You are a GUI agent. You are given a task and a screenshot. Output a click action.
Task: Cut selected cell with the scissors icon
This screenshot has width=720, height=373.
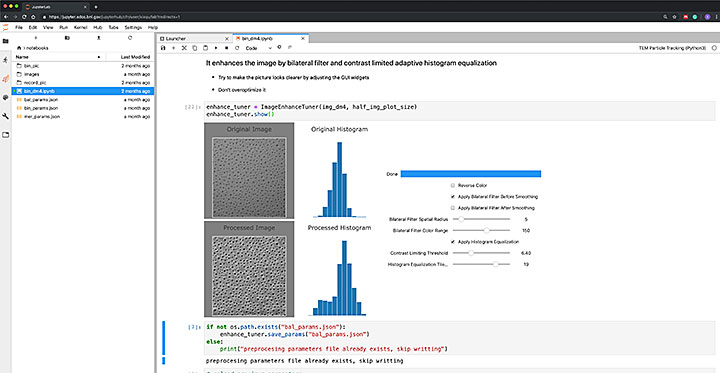coord(184,48)
